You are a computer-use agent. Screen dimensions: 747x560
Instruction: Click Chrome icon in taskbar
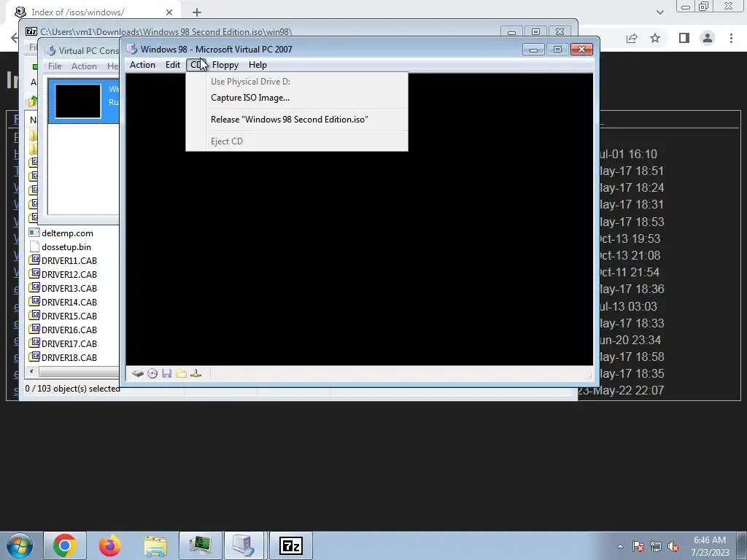coord(65,545)
